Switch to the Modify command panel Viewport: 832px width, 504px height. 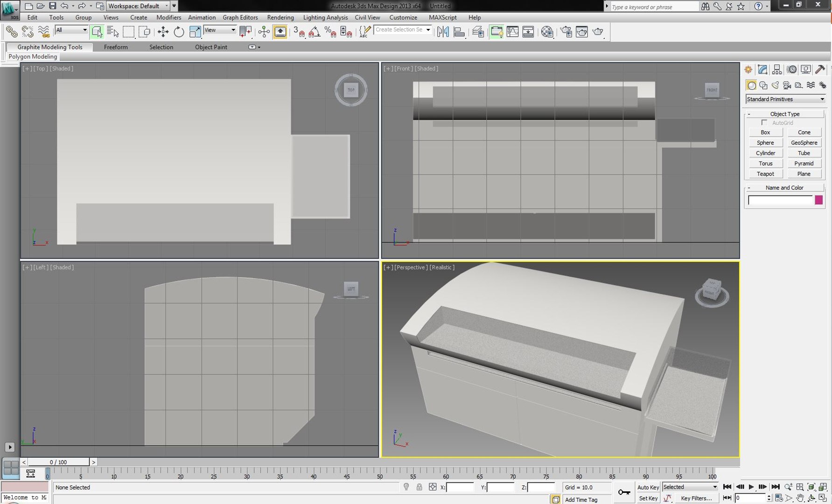762,70
